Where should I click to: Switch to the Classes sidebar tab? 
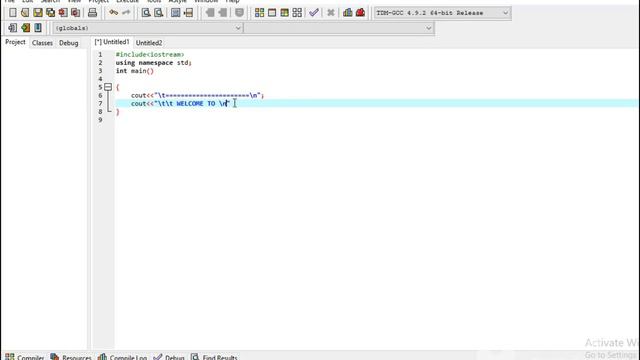coord(42,43)
